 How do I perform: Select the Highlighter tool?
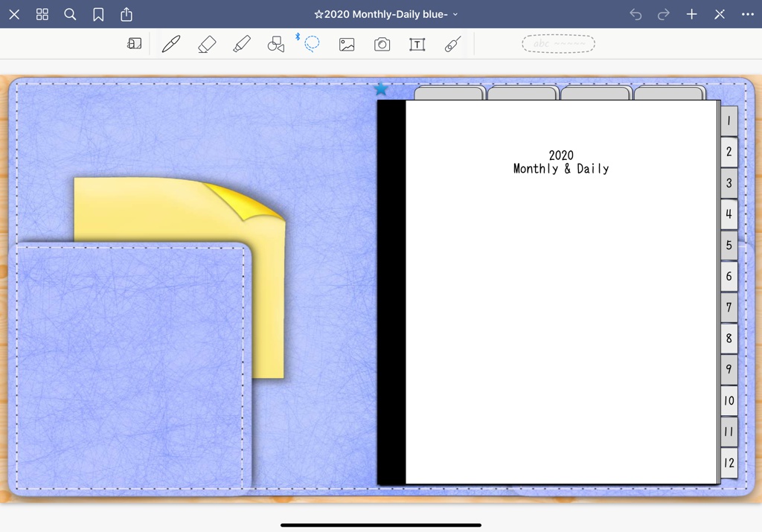[x=242, y=44]
